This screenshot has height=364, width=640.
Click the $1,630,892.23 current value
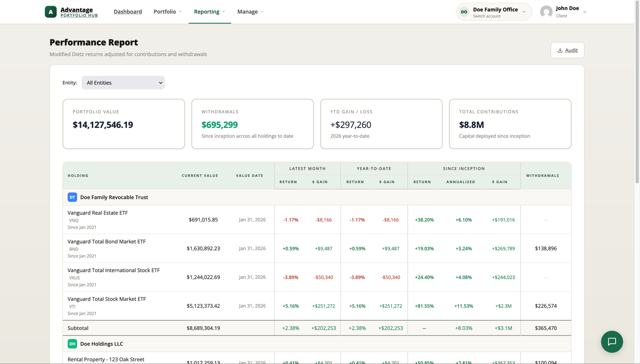[x=203, y=248]
